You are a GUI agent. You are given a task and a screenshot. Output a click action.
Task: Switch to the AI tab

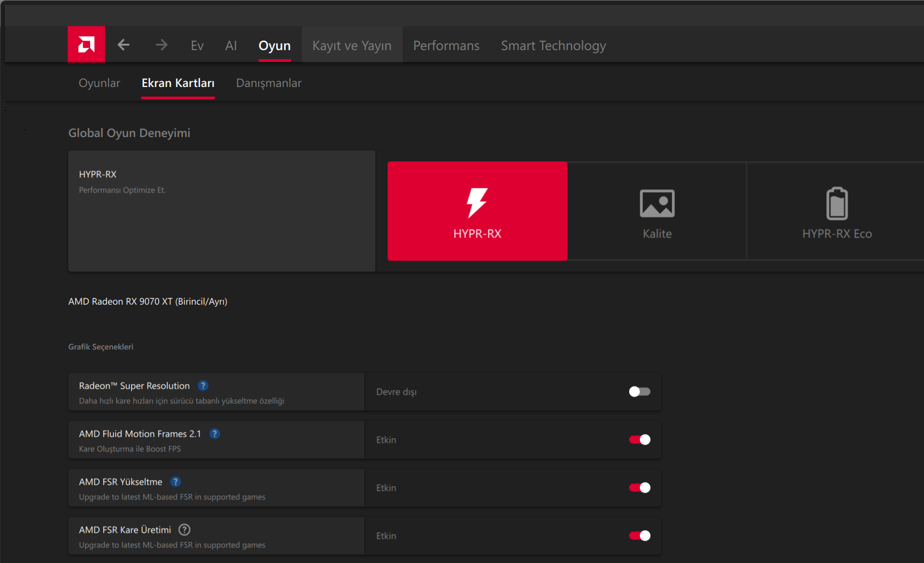[x=231, y=45]
